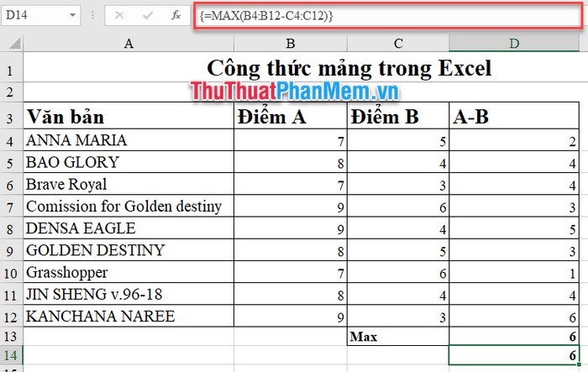Click the KANCHANA NAREE cell
Screen dimensions: 588x372
pyautogui.click(x=128, y=316)
